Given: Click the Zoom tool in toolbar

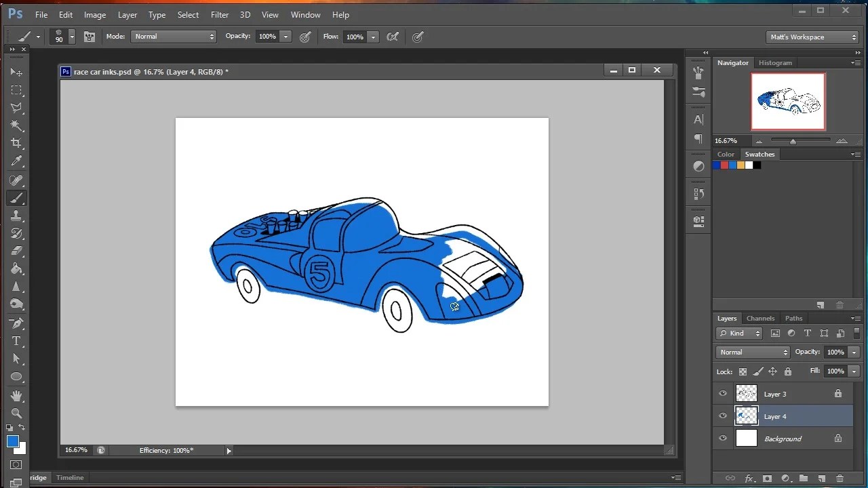Looking at the screenshot, I should [16, 413].
